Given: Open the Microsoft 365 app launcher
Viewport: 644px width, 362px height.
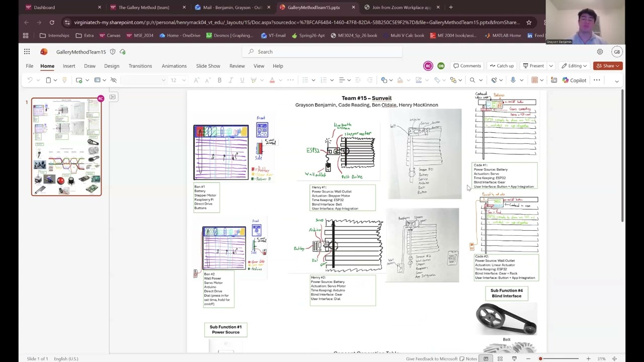Looking at the screenshot, I should 27,52.
